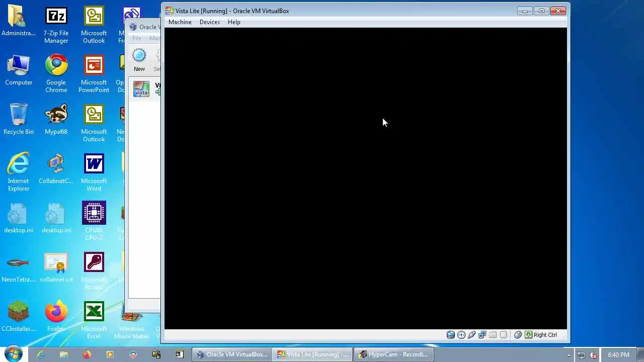644x362 pixels.
Task: Show hidden system tray icons
Action: 569,355
